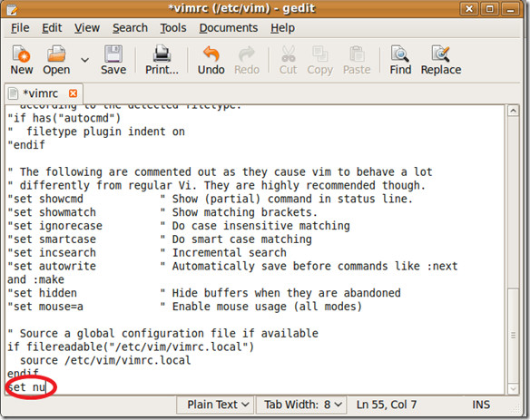Click the "set mouse=a" line

coord(184,307)
